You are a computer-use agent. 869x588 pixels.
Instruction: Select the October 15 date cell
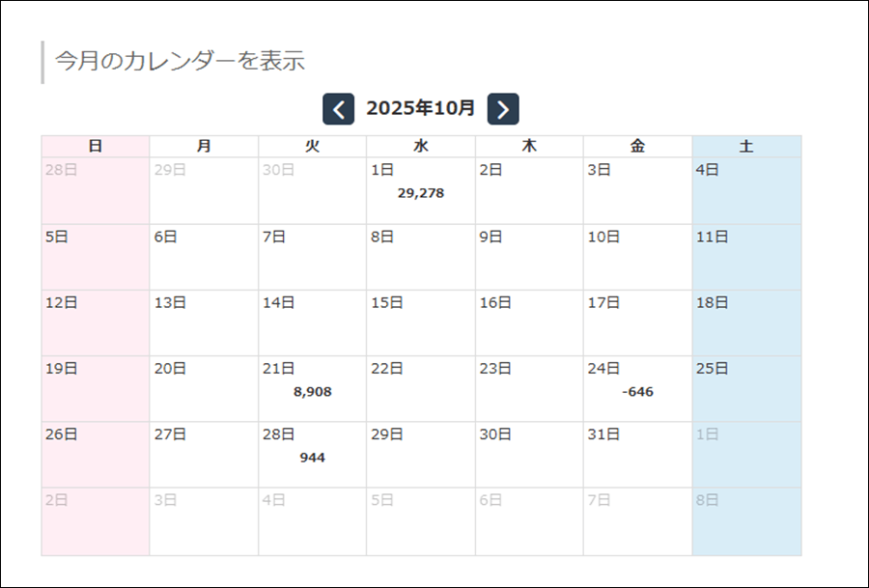420,322
